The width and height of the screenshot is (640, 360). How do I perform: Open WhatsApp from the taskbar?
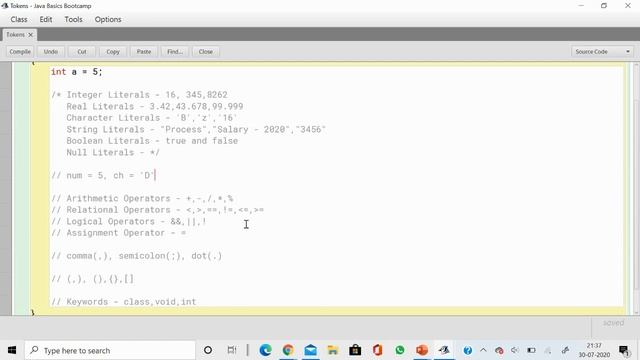coord(400,350)
